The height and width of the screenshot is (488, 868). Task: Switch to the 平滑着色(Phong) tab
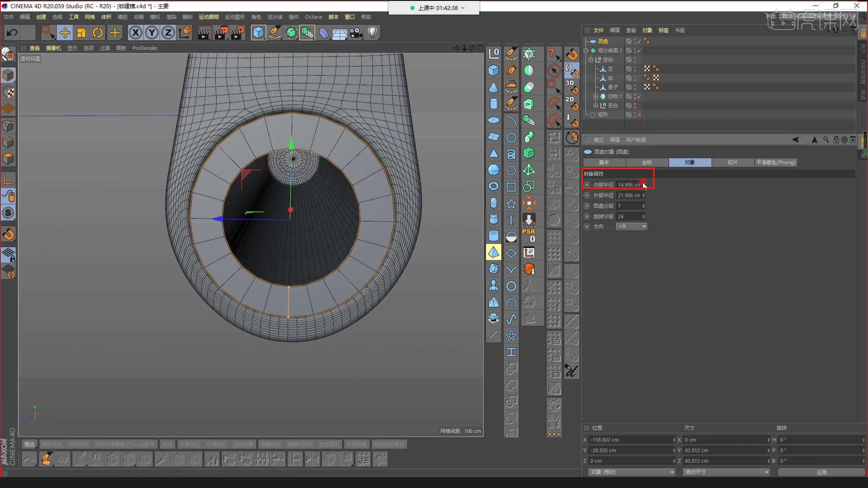(x=776, y=162)
